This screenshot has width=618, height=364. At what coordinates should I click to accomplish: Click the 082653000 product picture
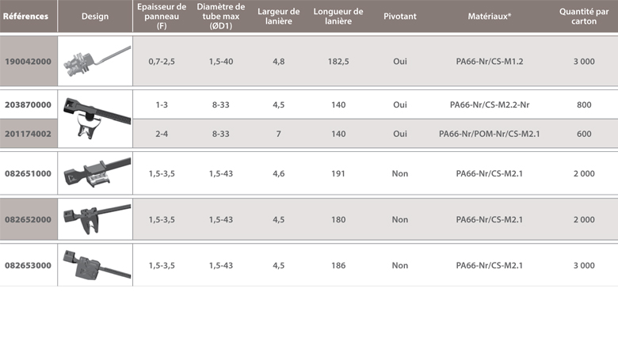coord(94,265)
